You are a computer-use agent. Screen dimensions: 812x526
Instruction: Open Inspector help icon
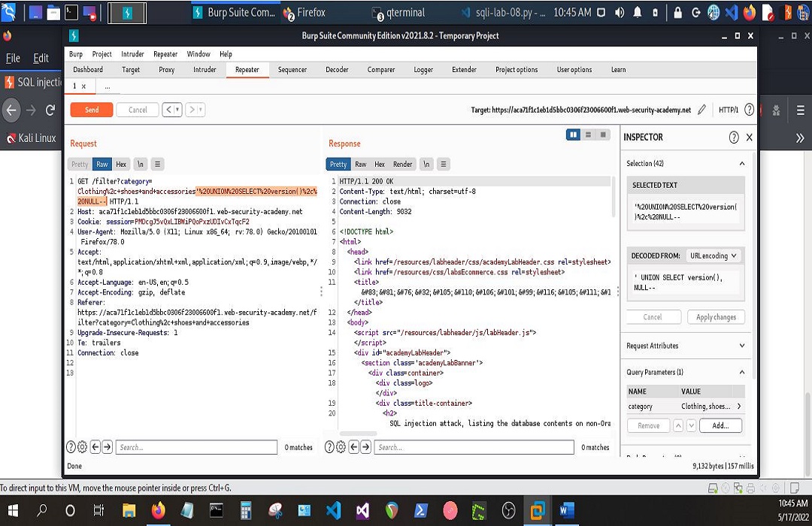[x=734, y=138]
